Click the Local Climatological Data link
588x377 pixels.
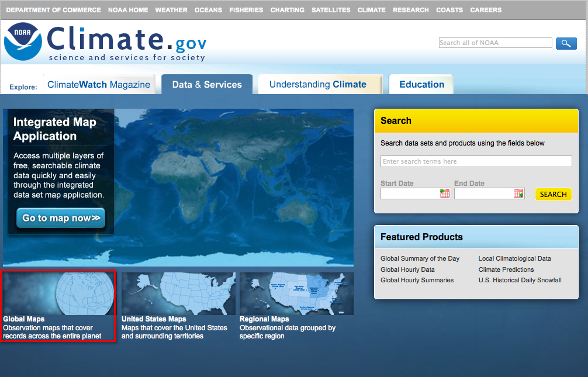click(x=514, y=258)
